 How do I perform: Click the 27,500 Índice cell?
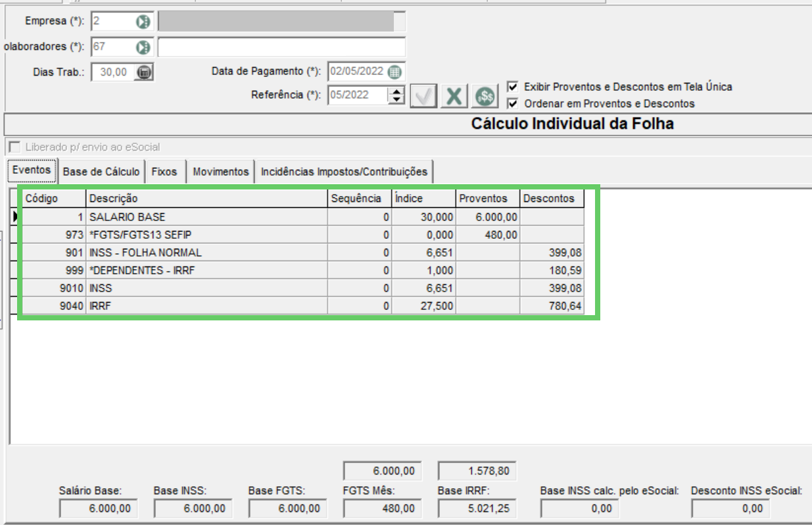click(424, 305)
